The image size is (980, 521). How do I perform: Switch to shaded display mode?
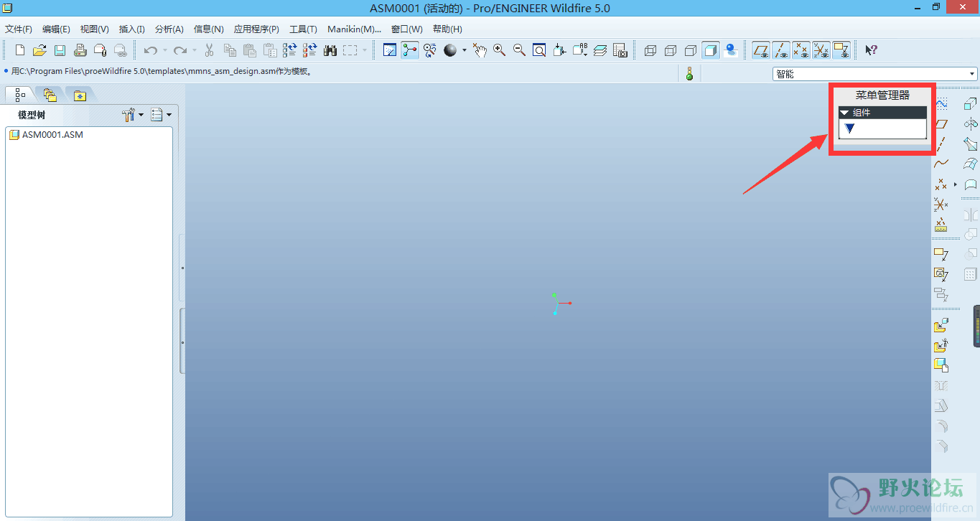(x=711, y=50)
